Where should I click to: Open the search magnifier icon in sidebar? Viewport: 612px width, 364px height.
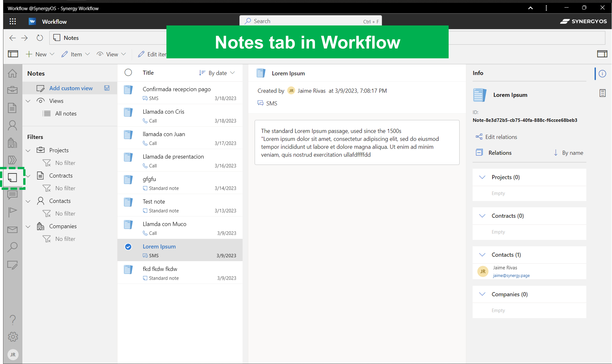pyautogui.click(x=13, y=247)
